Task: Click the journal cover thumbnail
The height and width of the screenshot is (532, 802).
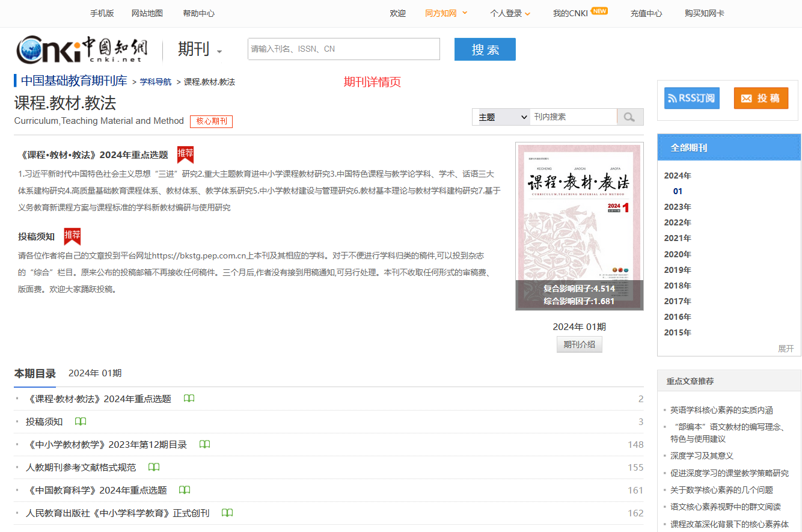Action: [x=580, y=226]
